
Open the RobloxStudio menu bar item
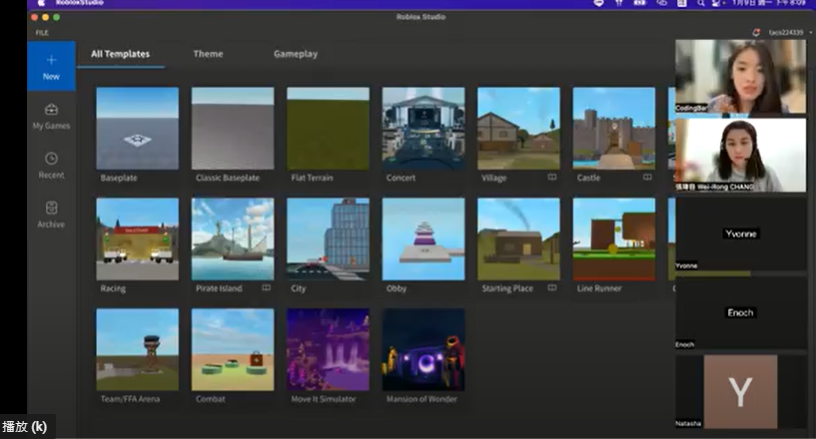pyautogui.click(x=80, y=3)
